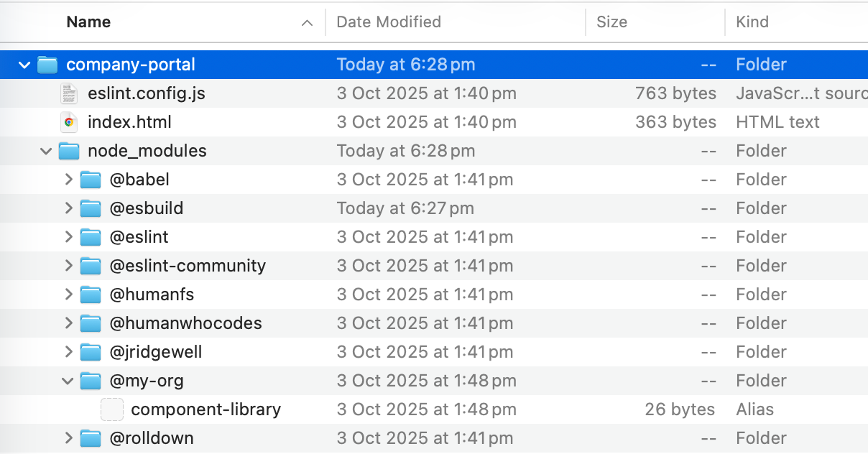Click the @rolldown folder icon
868x454 pixels.
tap(91, 438)
